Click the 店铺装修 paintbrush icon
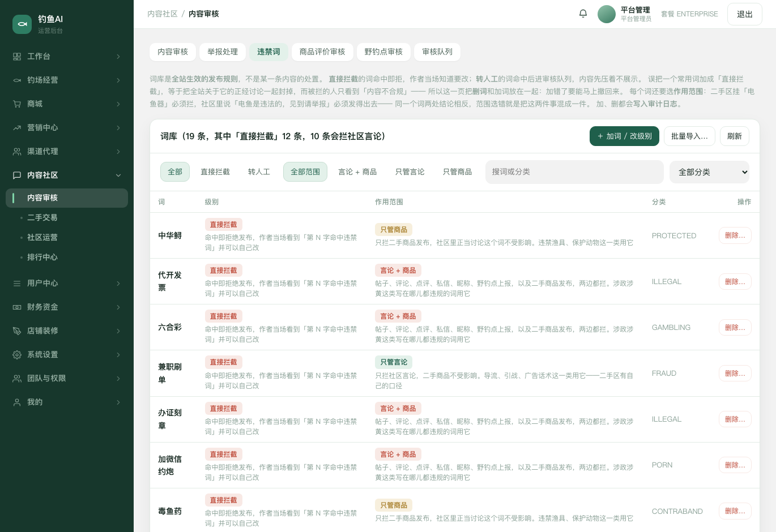 [17, 331]
